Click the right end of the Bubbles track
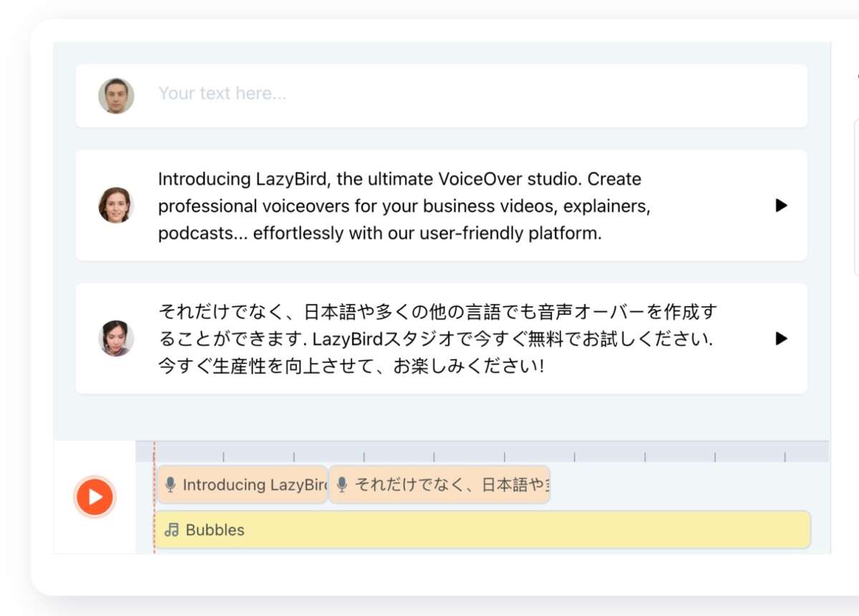859x616 pixels. (802, 530)
